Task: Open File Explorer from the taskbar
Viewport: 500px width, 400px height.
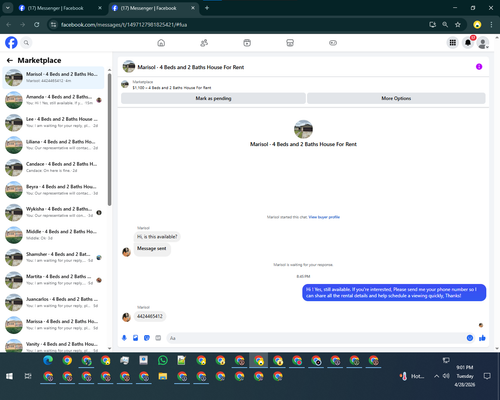Action: (163, 376)
